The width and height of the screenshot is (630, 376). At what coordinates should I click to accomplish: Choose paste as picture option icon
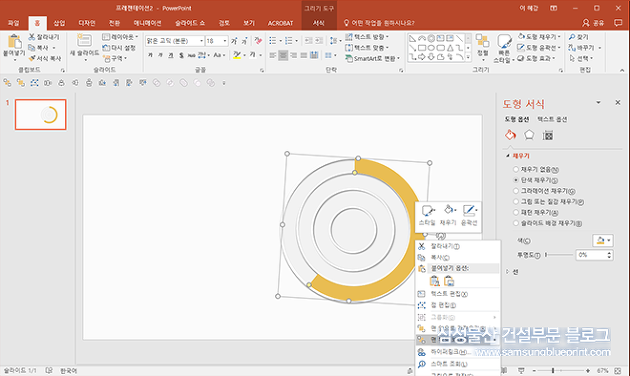point(449,281)
